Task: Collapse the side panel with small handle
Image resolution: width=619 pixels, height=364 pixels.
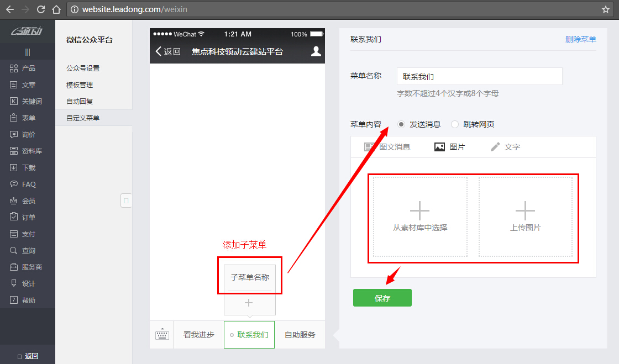Action: pos(126,201)
